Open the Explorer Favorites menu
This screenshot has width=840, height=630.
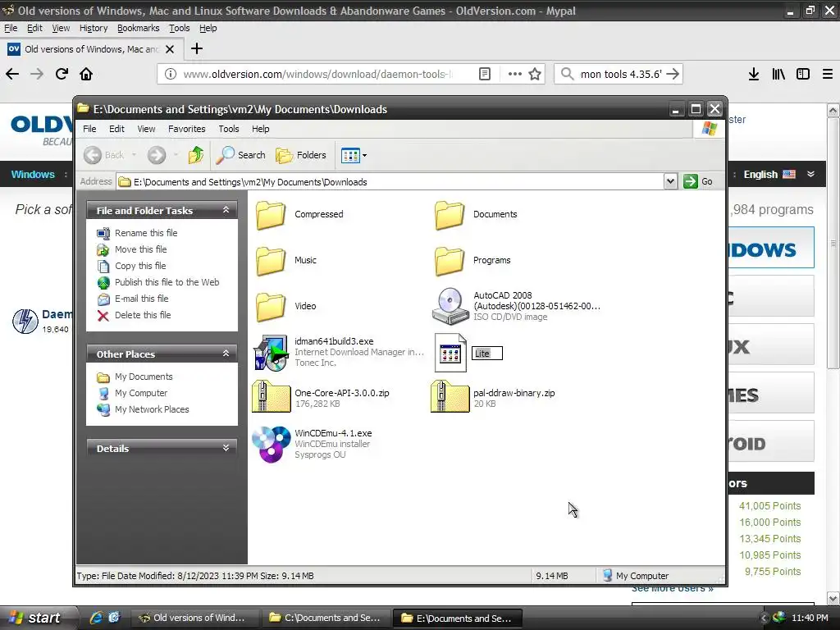[x=186, y=129]
